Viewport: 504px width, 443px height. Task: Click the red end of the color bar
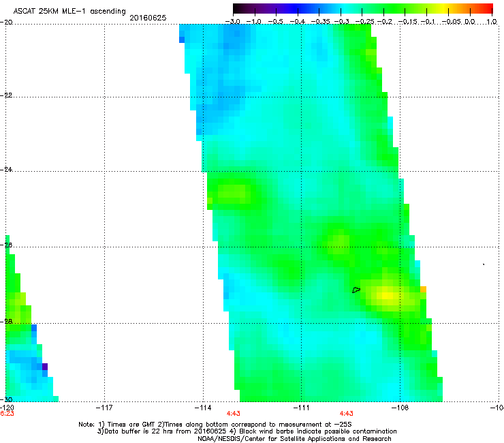tap(488, 8)
